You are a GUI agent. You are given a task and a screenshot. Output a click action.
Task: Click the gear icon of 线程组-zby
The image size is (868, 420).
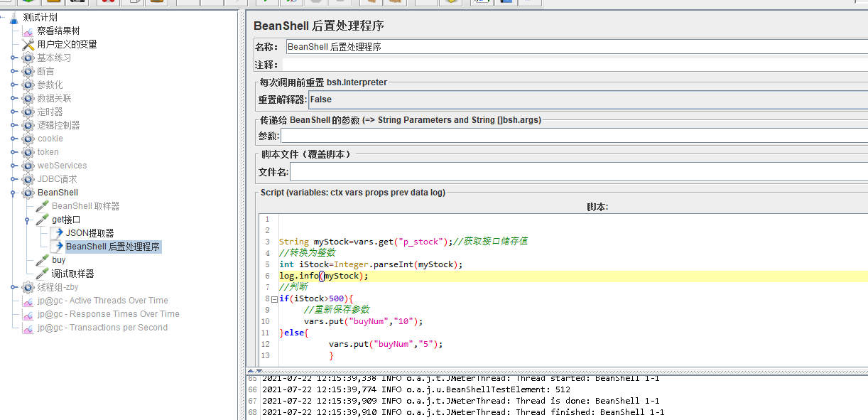pyautogui.click(x=28, y=287)
